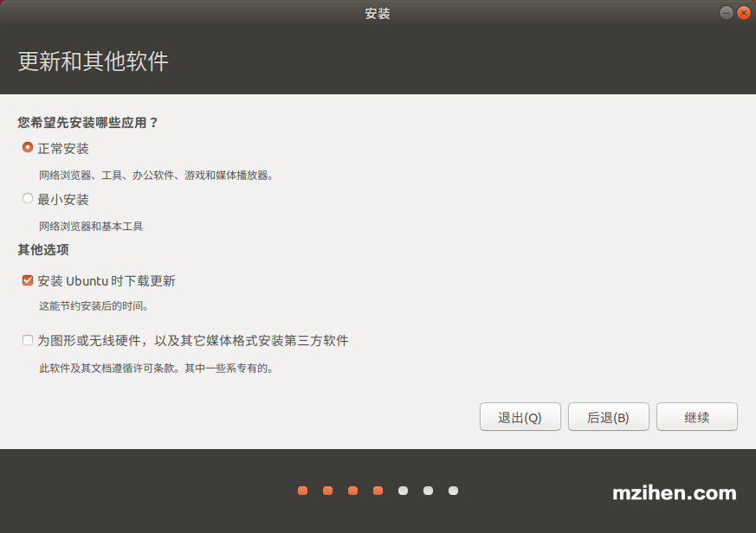Click the 退出(Q) button
Image resolution: width=756 pixels, height=533 pixels.
pyautogui.click(x=520, y=417)
